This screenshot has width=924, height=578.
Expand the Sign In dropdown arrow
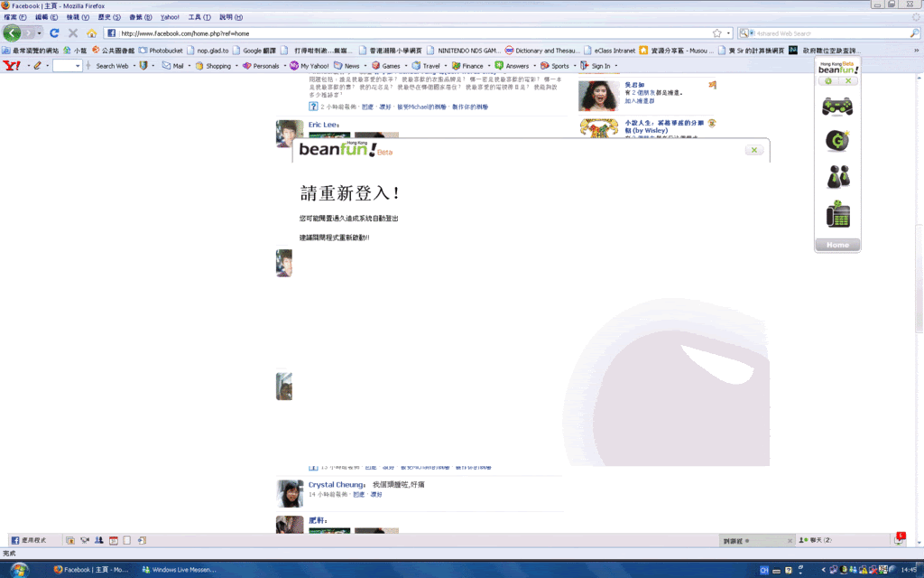pyautogui.click(x=615, y=65)
